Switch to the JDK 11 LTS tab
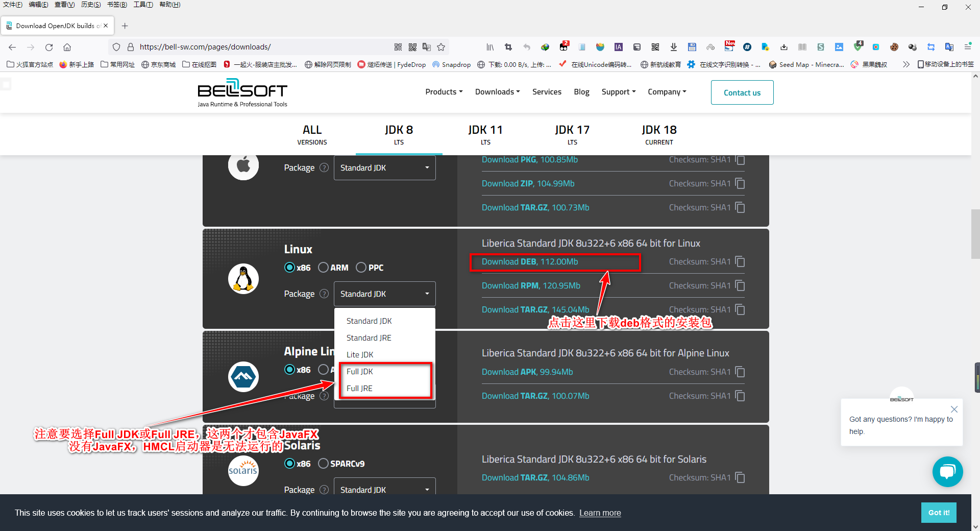The width and height of the screenshot is (980, 531). point(486,134)
